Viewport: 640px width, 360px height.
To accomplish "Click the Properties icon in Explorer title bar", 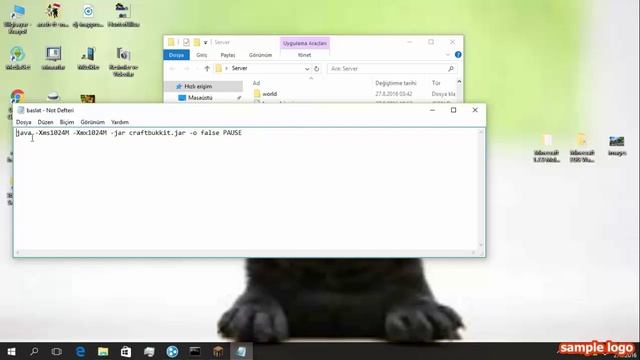I will [186, 42].
